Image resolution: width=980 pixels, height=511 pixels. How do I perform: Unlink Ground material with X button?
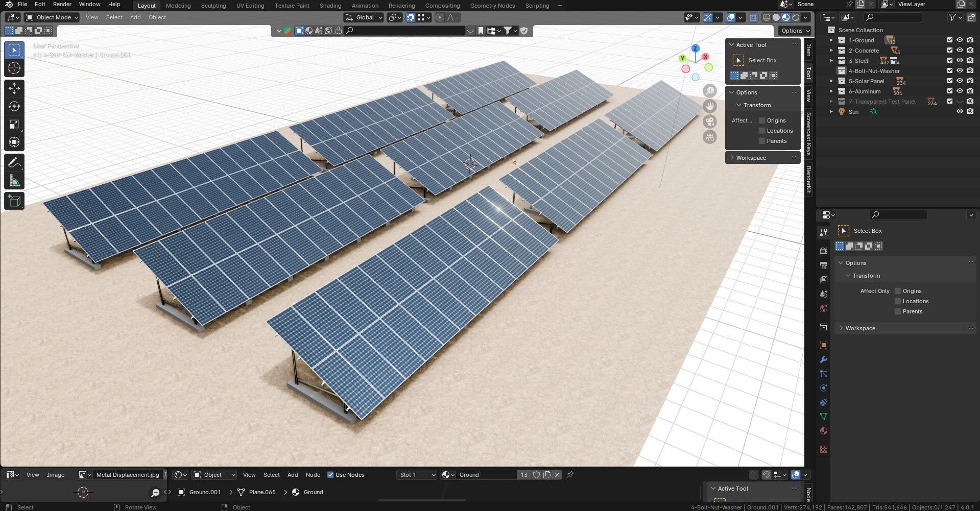tap(557, 475)
